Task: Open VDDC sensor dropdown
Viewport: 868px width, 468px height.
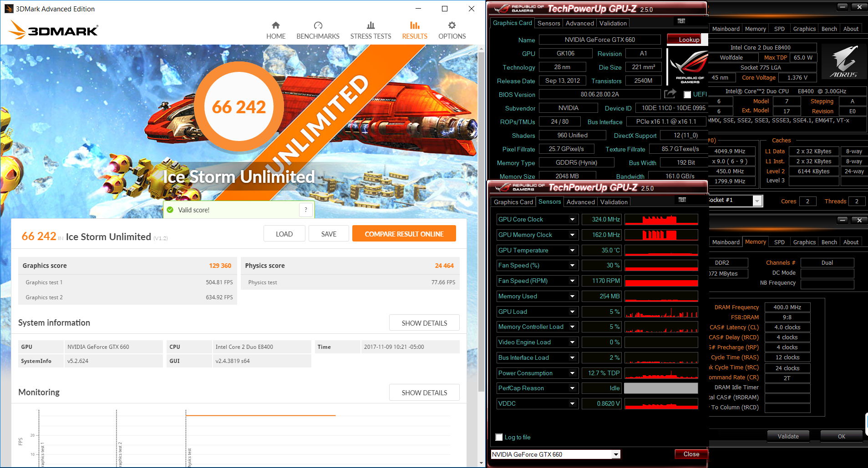Action: pyautogui.click(x=573, y=404)
